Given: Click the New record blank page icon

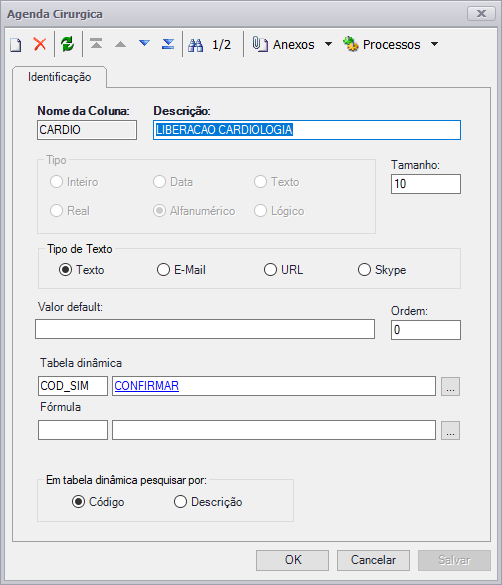Looking at the screenshot, I should click(x=16, y=45).
